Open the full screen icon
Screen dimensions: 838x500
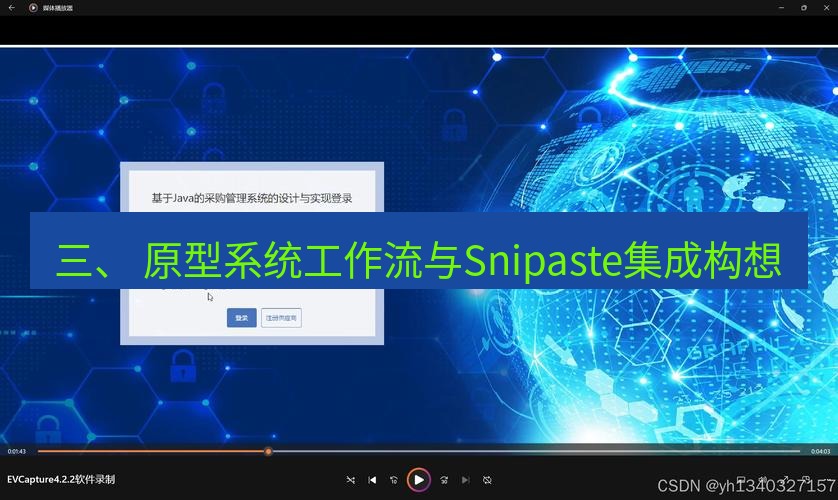pyautogui.click(x=786, y=479)
